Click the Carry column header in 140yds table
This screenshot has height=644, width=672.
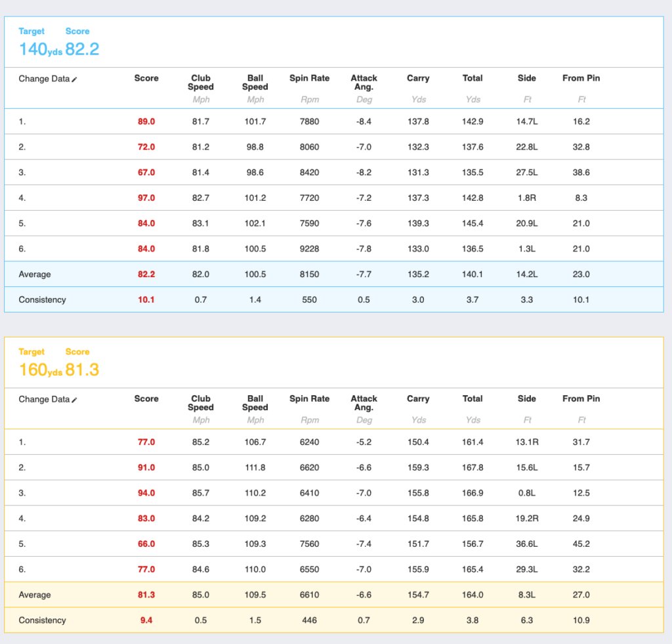[x=417, y=78]
